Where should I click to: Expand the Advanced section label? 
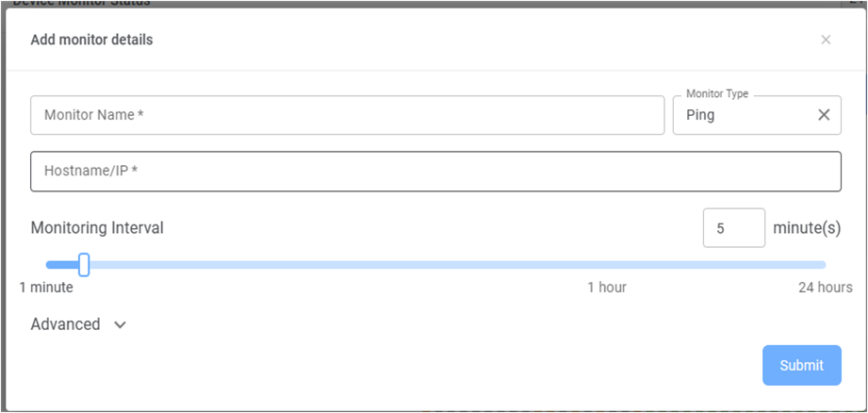[x=65, y=324]
